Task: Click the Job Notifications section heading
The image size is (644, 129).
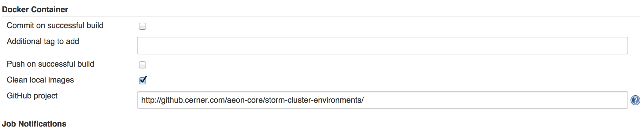Action: [x=34, y=124]
